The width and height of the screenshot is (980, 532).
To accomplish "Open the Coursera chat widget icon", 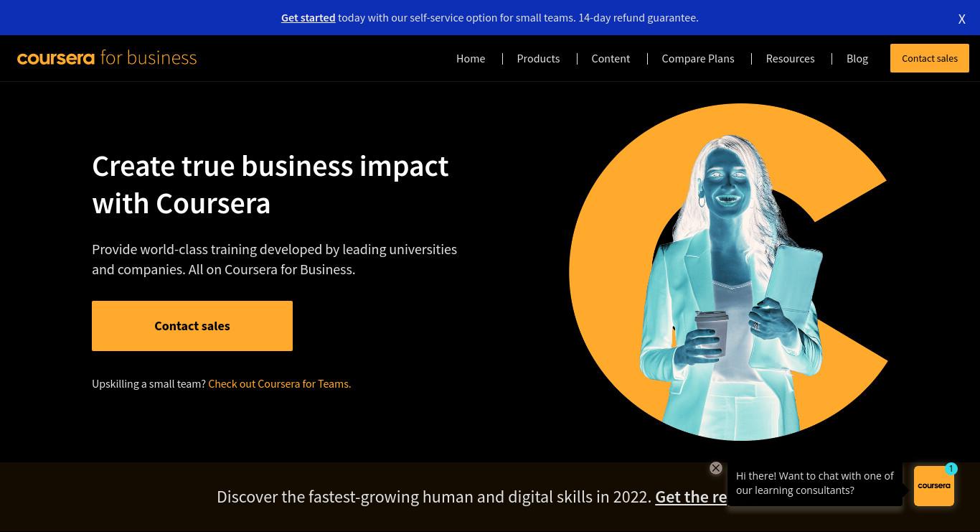I will coord(934,486).
